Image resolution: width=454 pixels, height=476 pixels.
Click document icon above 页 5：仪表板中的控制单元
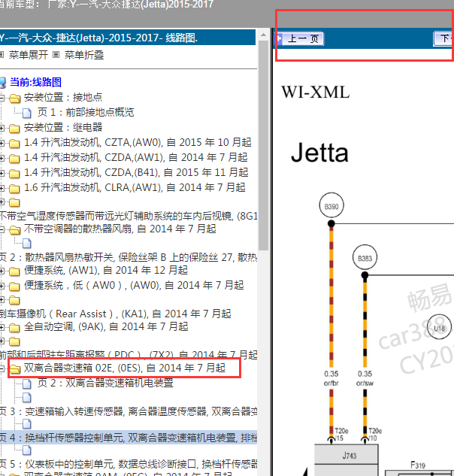(x=27, y=450)
